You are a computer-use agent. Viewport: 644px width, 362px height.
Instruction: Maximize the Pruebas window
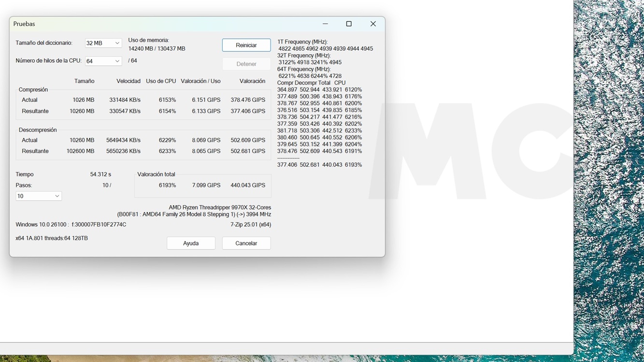[349, 24]
